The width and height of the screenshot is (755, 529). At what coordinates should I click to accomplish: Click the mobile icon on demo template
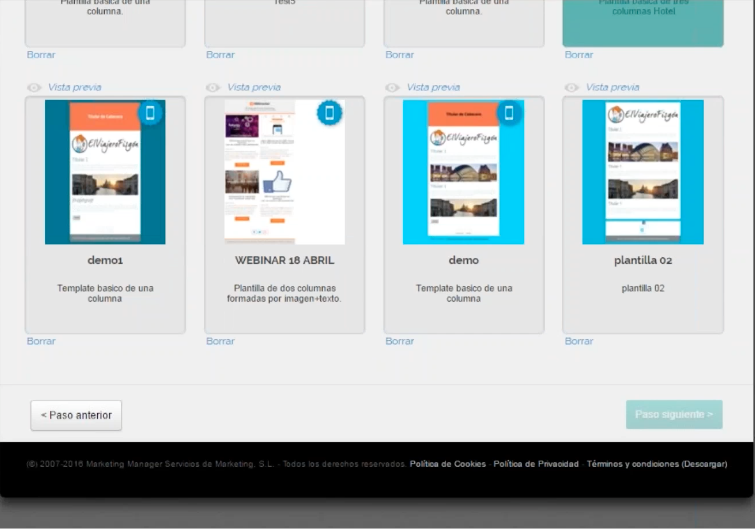[x=509, y=113]
